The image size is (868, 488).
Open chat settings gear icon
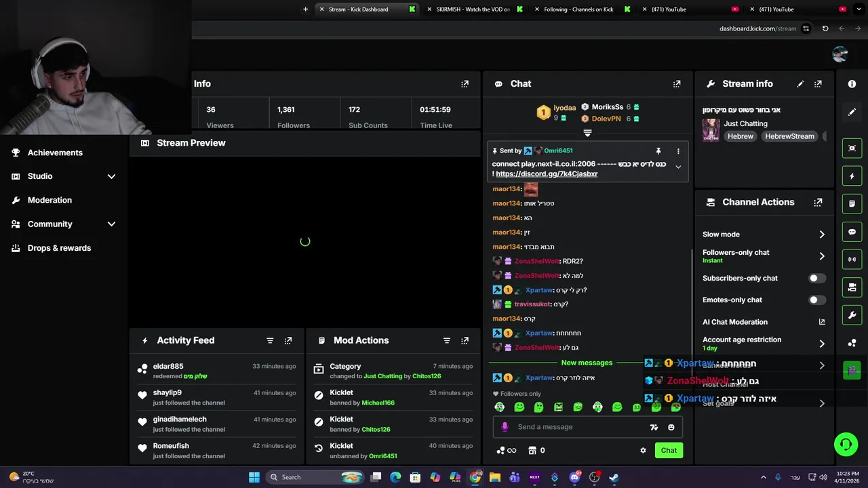tap(643, 450)
